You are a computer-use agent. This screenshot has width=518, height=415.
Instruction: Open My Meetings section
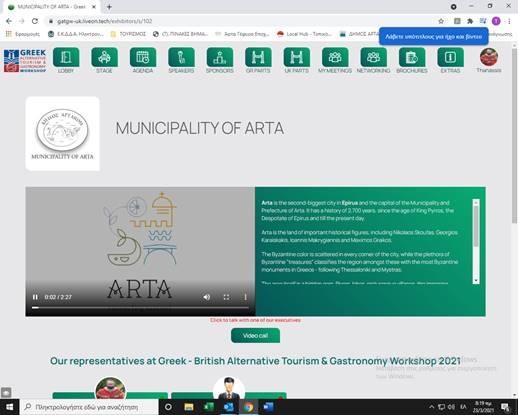coord(335,57)
